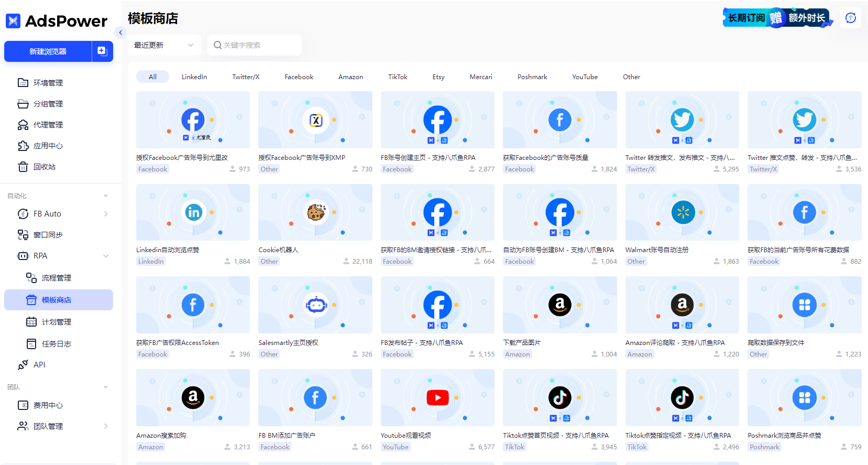Open 自动为FB账号创建BM template title
868x465 pixels.
coord(558,250)
